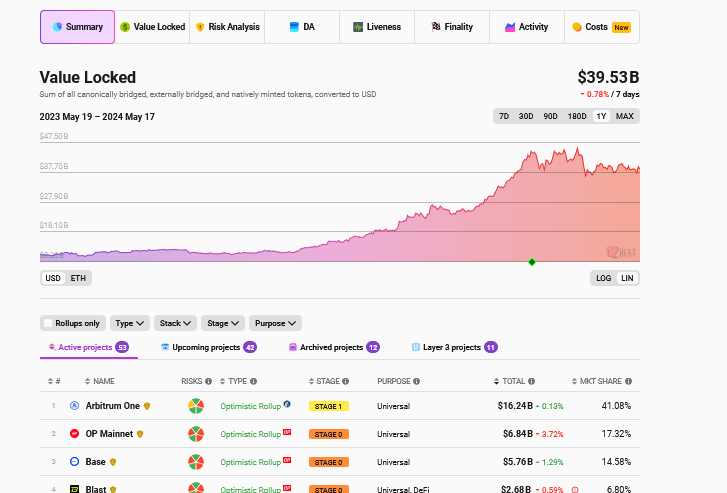Set chart scale to LOG

603,278
